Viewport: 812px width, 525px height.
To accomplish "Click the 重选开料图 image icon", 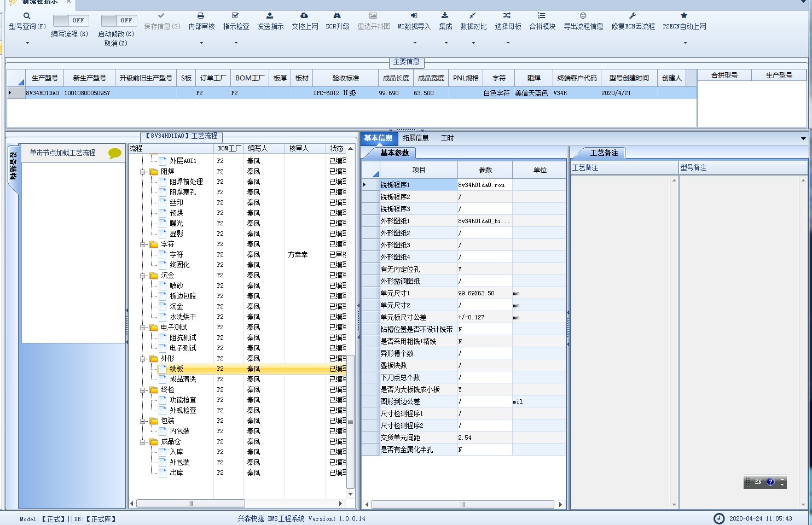I will tap(373, 16).
